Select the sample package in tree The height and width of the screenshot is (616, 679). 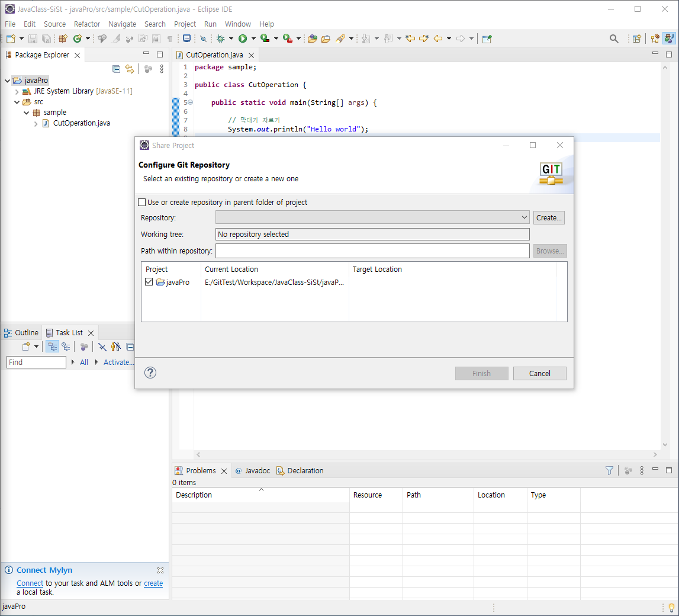point(54,113)
